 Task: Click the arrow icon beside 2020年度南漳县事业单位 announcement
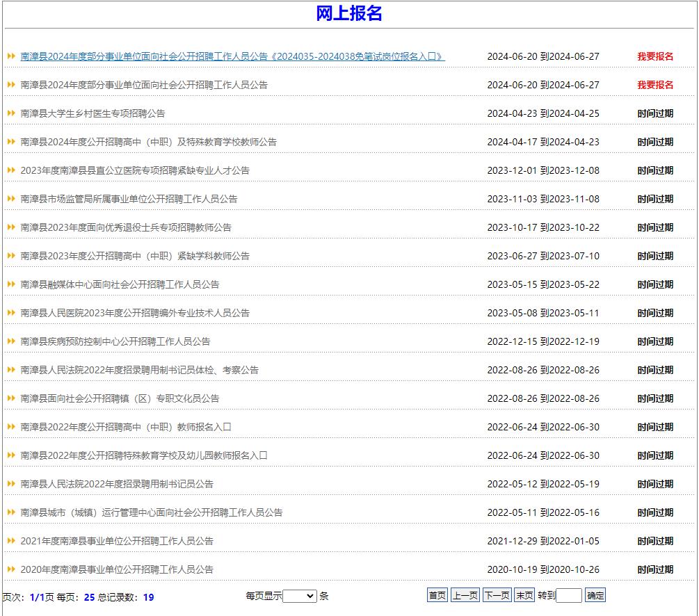click(11, 569)
